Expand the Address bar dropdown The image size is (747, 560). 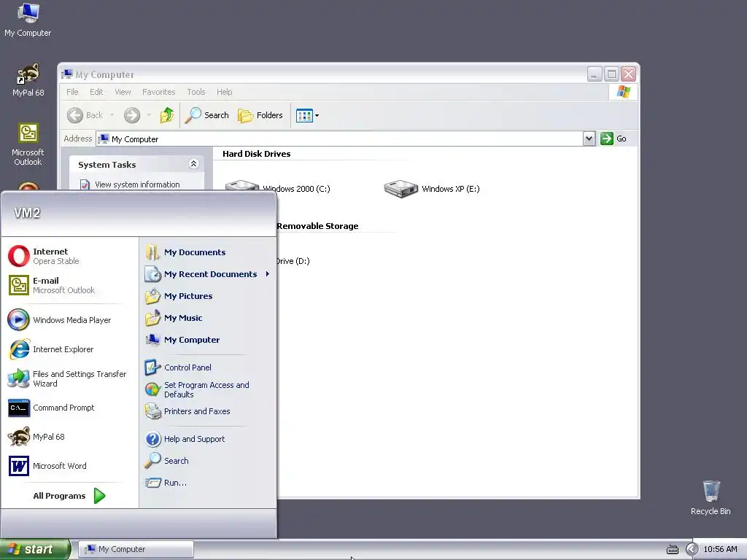point(589,139)
